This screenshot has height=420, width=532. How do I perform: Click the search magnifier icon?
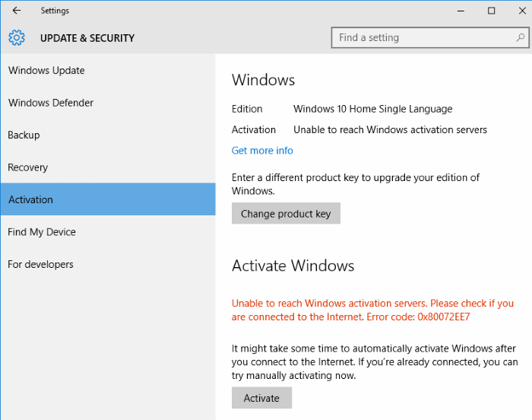point(520,37)
